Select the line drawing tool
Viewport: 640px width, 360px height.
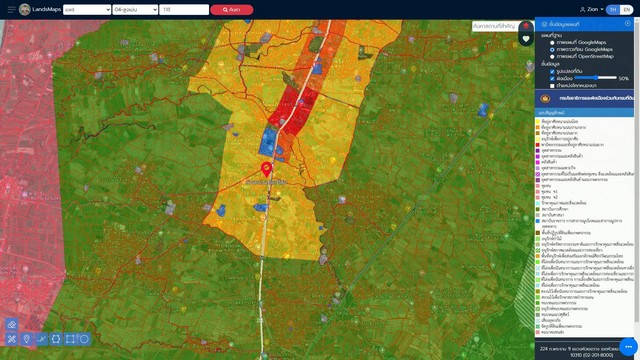point(41,339)
